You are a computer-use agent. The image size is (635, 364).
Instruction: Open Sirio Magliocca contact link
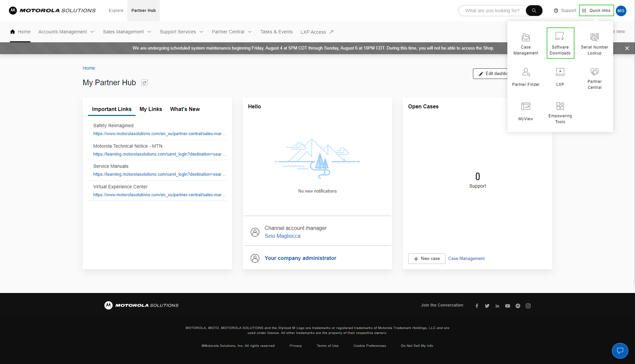[282, 236]
